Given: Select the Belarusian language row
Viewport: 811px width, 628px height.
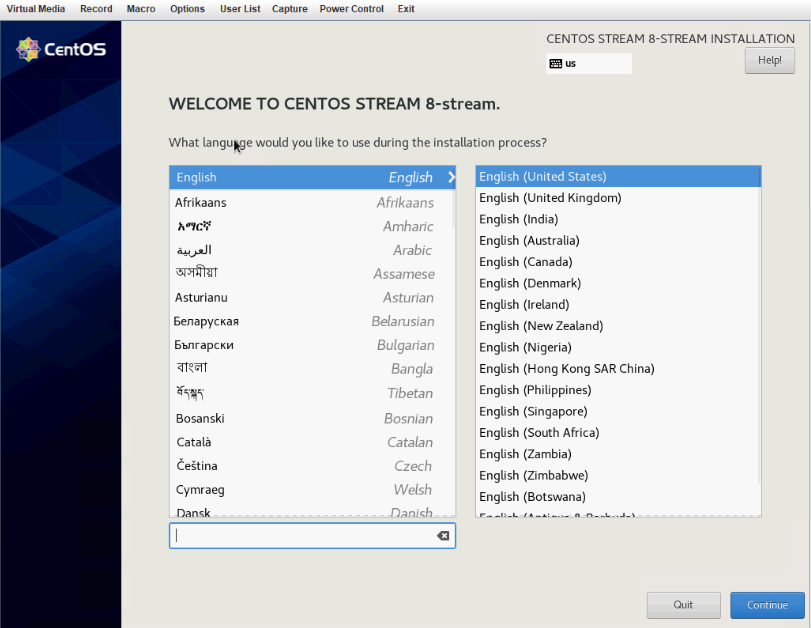Looking at the screenshot, I should click(312, 321).
